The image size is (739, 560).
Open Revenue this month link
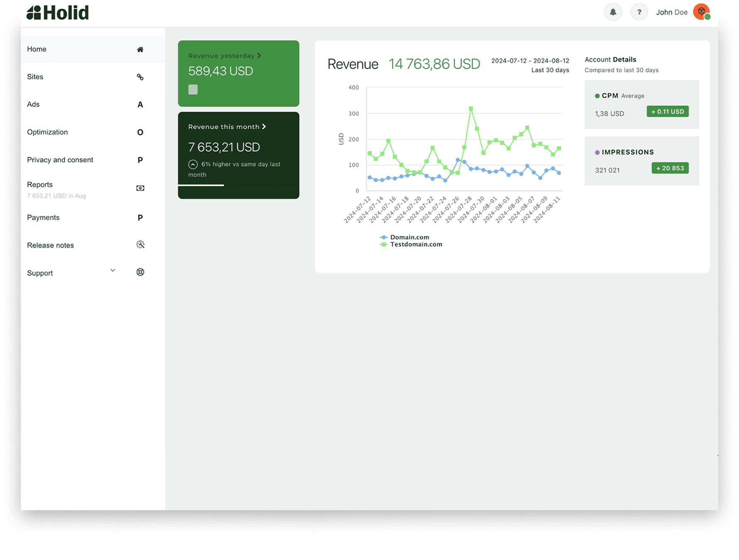[227, 127]
